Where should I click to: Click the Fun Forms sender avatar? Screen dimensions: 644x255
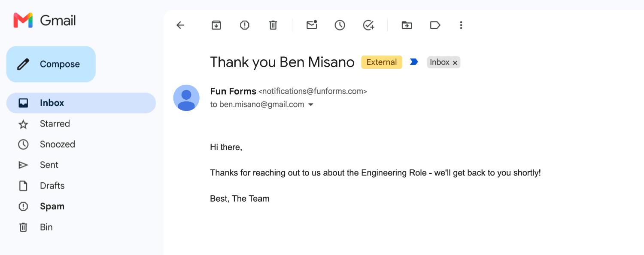[186, 98]
